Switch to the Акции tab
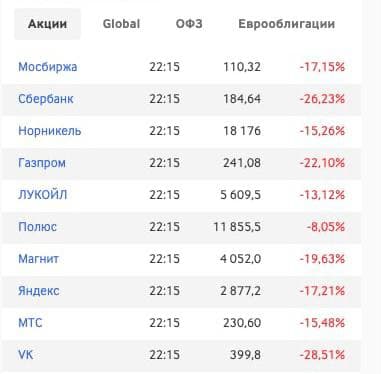381x374 pixels. tap(47, 24)
